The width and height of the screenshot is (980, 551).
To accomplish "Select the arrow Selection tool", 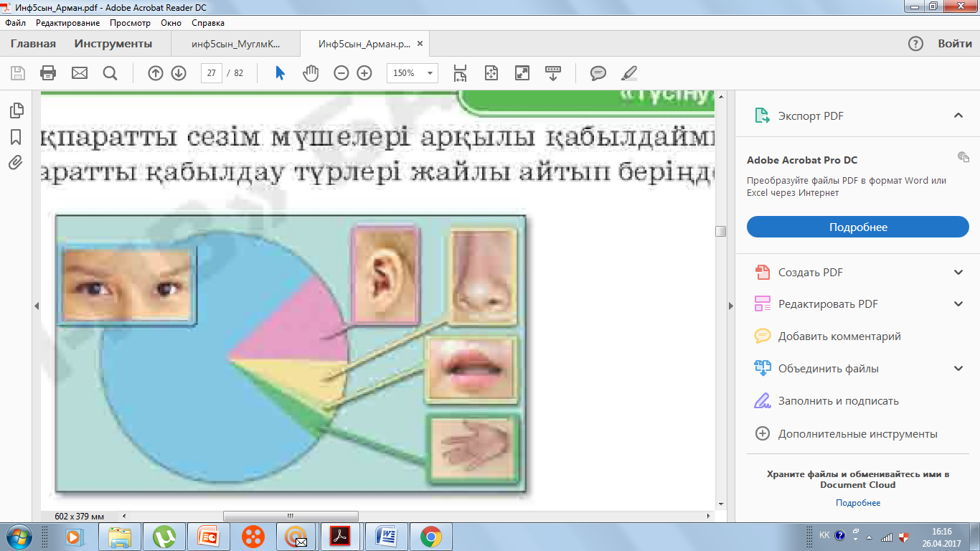I will 280,73.
